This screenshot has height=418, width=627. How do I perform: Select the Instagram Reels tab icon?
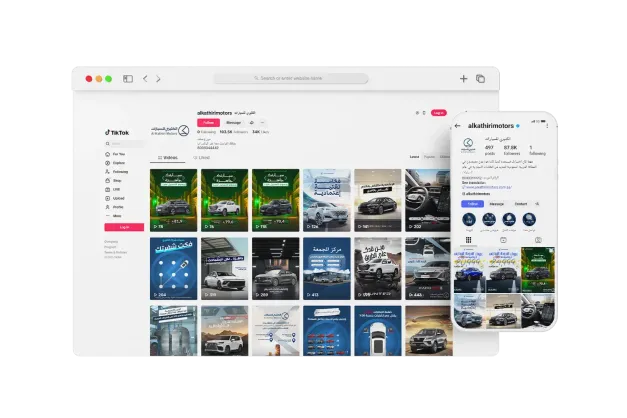pos(503,240)
